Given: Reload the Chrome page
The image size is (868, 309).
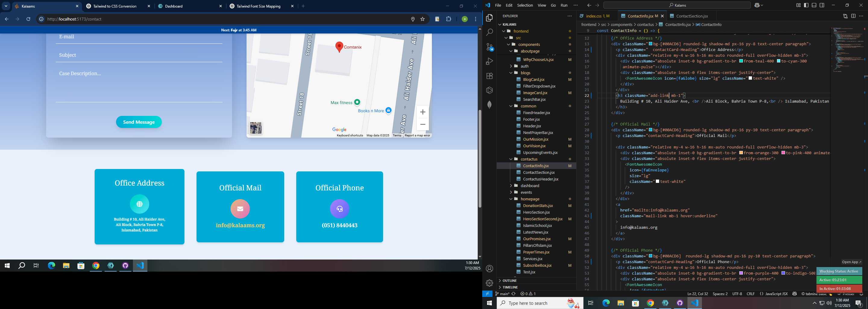Looking at the screenshot, I should click(x=29, y=19).
